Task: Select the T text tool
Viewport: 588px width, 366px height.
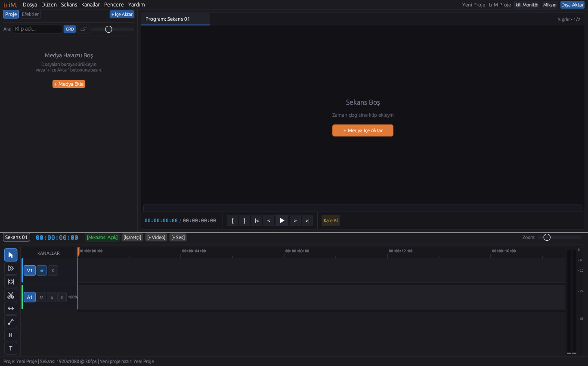Action: (x=11, y=348)
